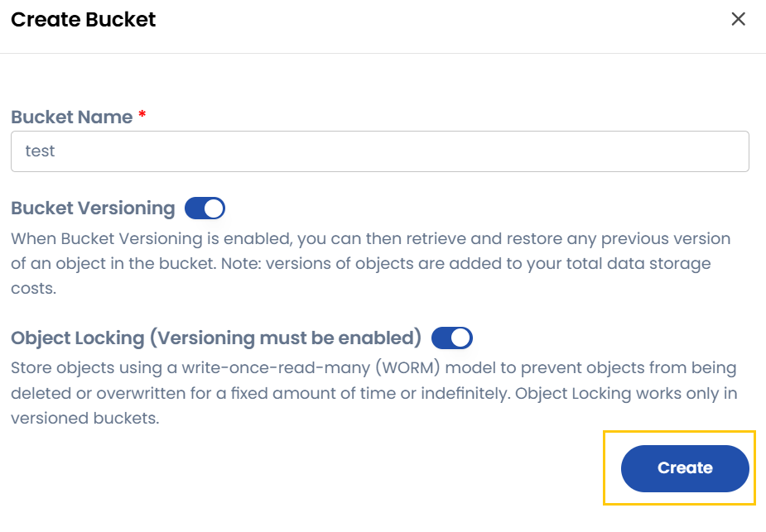The height and width of the screenshot is (532, 766).
Task: Click the white knob of the Bucket Versioning switch
Action: pos(214,208)
